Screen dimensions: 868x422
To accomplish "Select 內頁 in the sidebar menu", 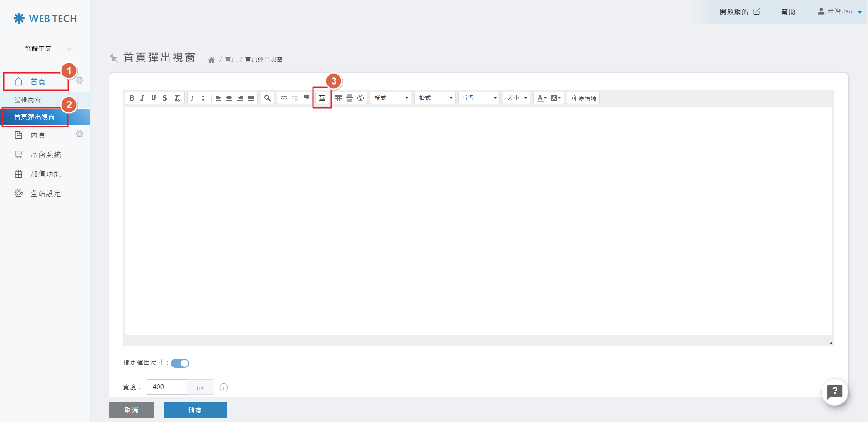I will click(38, 135).
